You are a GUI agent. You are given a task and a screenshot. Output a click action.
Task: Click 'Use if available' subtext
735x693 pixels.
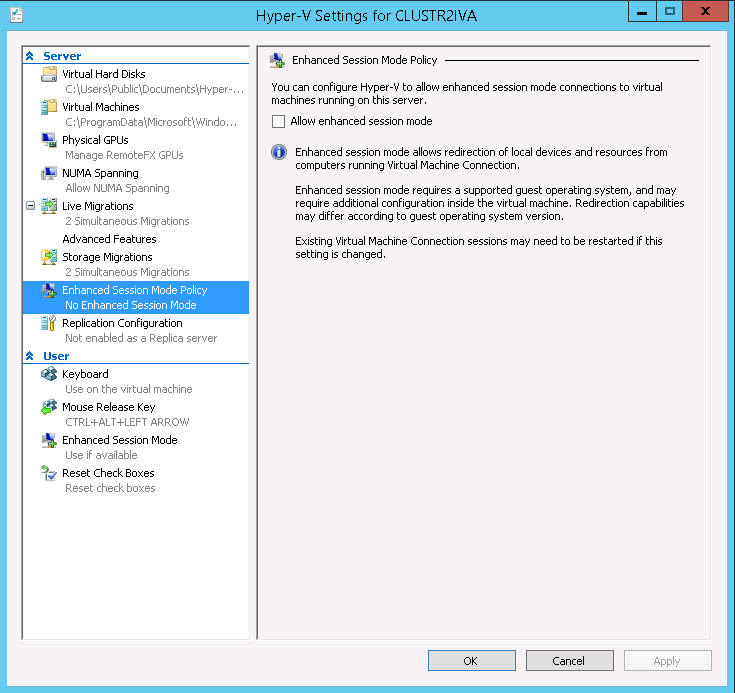[101, 455]
